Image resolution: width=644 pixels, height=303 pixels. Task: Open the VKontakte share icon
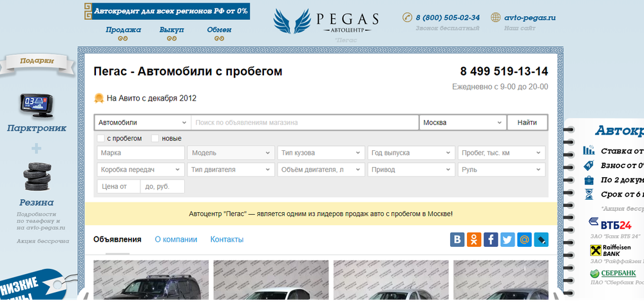click(x=457, y=239)
